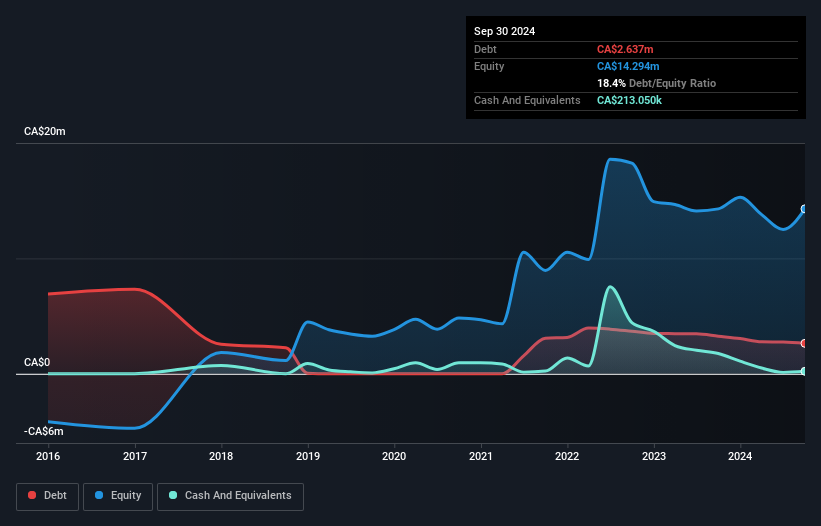Select the 2021 x-axis label
Image resolution: width=821 pixels, height=526 pixels.
click(481, 456)
